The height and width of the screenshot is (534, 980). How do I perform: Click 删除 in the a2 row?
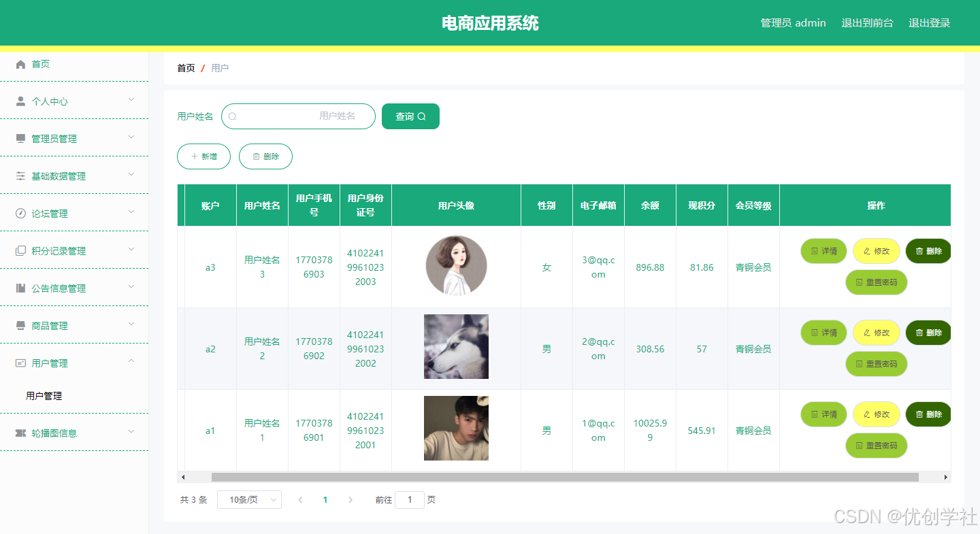[x=928, y=333]
